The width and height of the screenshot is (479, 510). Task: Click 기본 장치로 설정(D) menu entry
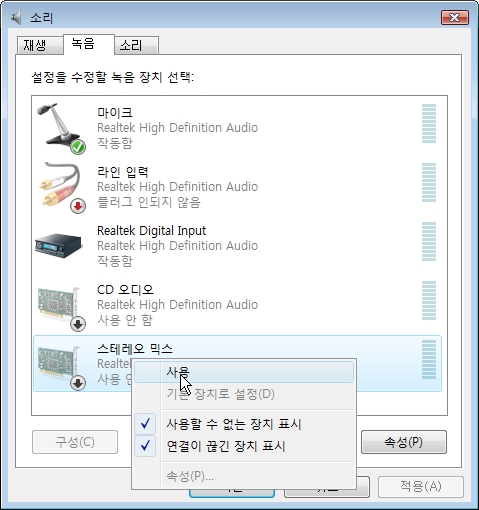(244, 394)
